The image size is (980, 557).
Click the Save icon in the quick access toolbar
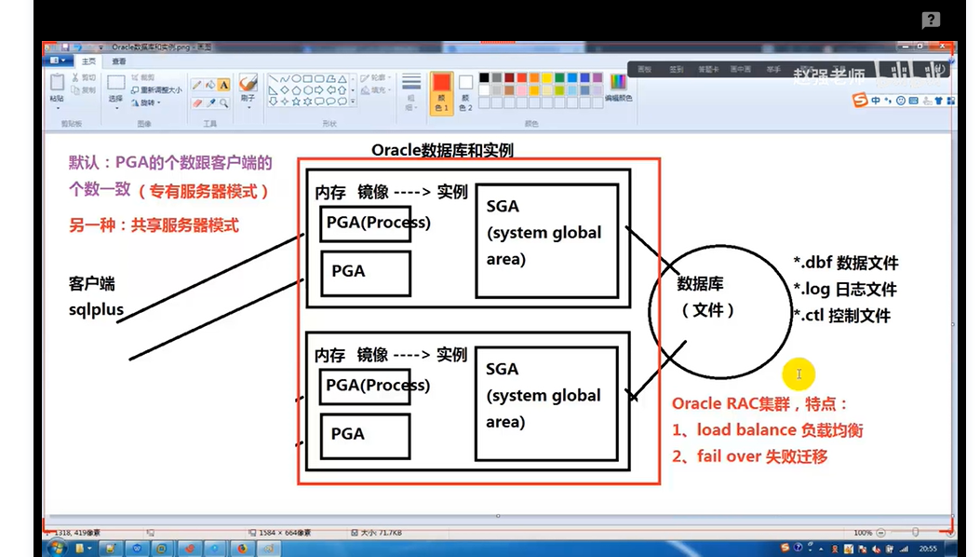[x=64, y=47]
